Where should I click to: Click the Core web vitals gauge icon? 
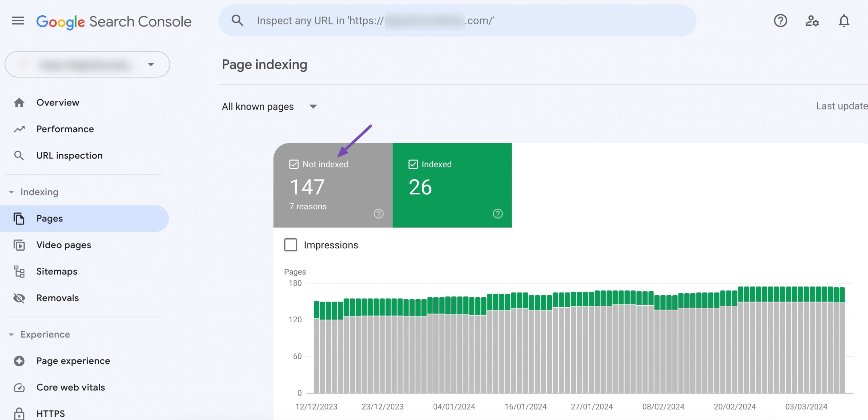tap(19, 387)
